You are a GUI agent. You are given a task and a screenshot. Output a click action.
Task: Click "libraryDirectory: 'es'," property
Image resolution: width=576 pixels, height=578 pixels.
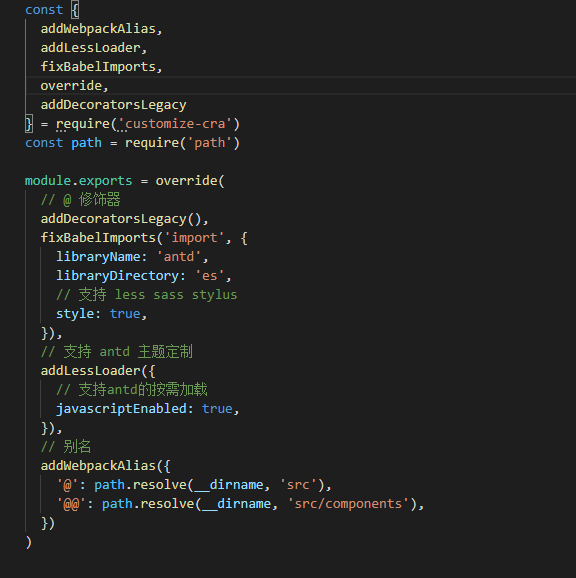tap(144, 276)
